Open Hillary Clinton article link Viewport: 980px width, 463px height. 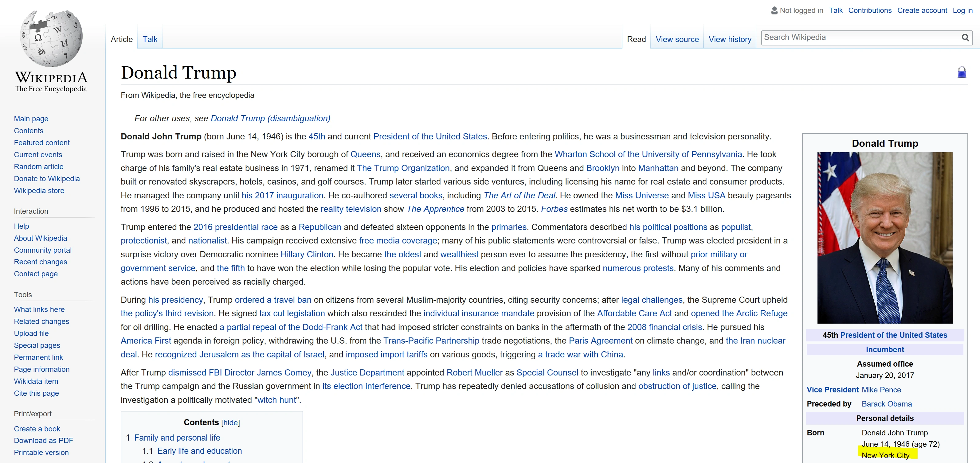[307, 254]
